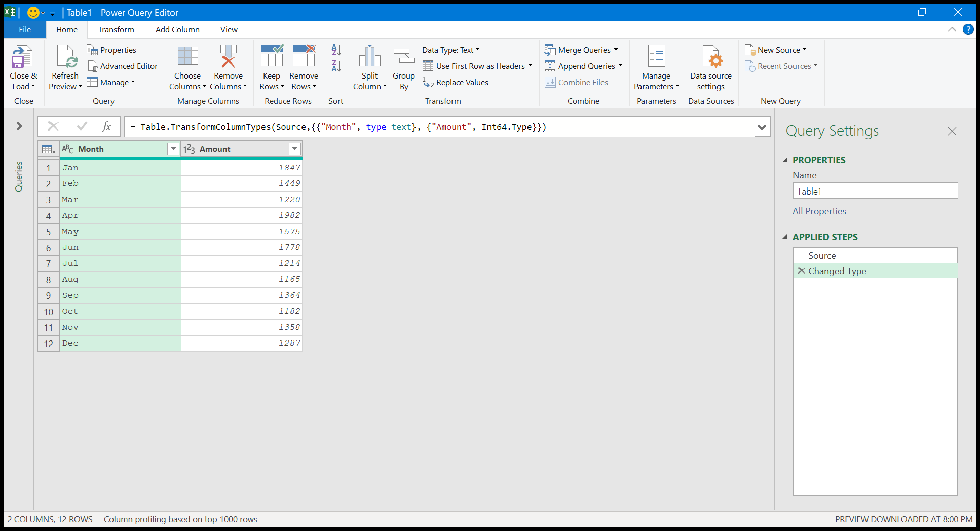Edit the query Name field showing Table1

[875, 191]
